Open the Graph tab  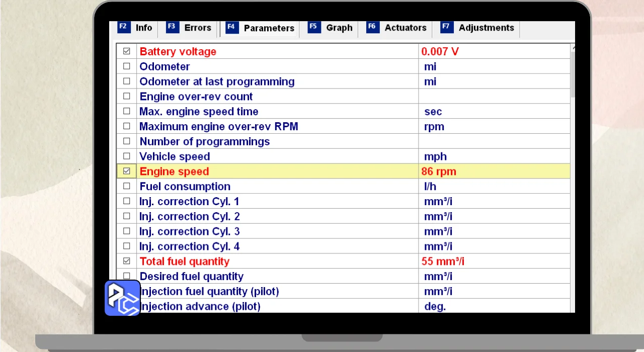[x=339, y=28]
